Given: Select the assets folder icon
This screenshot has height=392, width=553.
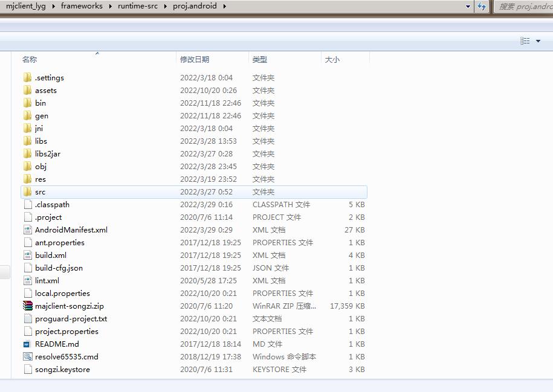Looking at the screenshot, I should [28, 90].
